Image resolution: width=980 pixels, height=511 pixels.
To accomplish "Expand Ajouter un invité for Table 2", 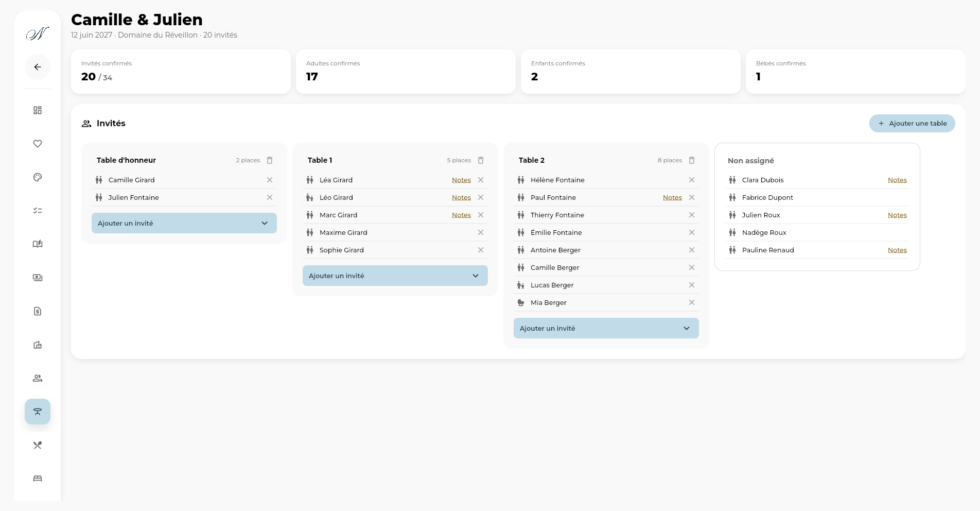I will 606,328.
